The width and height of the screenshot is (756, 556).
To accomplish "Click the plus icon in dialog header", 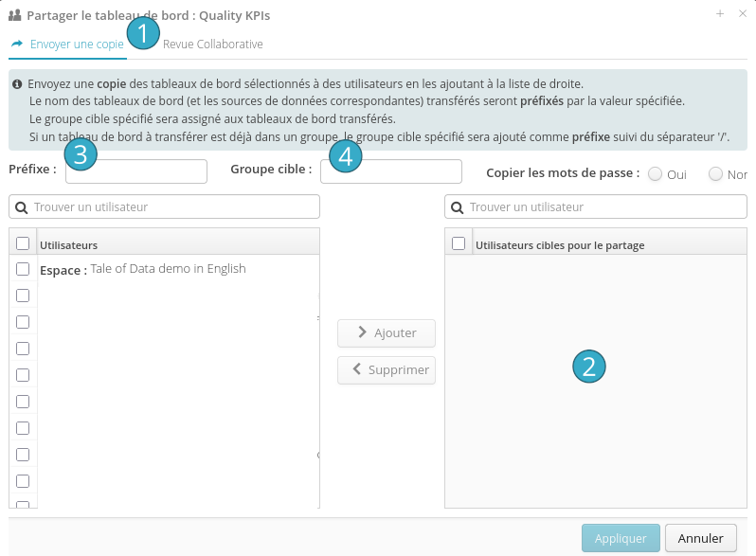I will [x=720, y=14].
